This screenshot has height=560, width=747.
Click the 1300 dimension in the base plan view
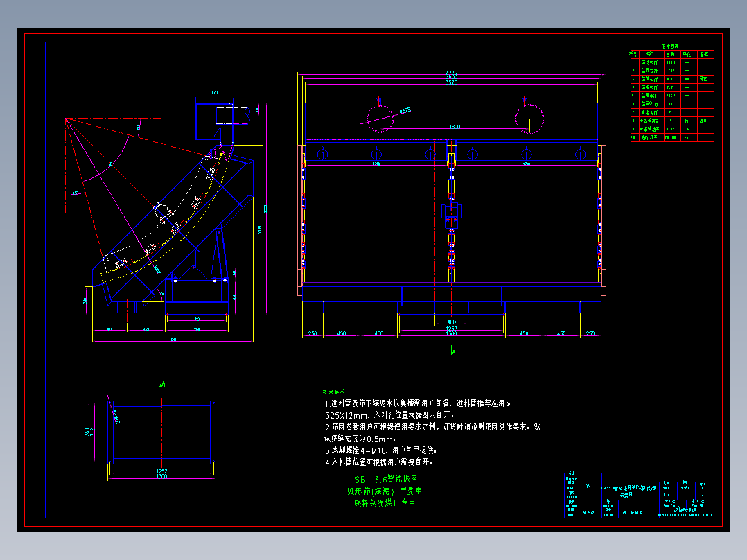pos(162,477)
